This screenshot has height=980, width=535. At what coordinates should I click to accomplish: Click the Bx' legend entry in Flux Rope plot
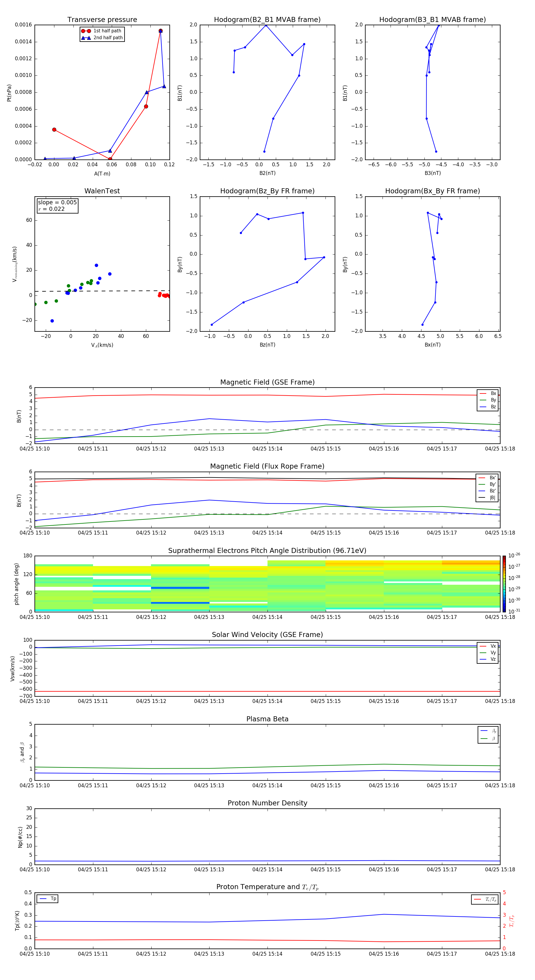click(487, 478)
